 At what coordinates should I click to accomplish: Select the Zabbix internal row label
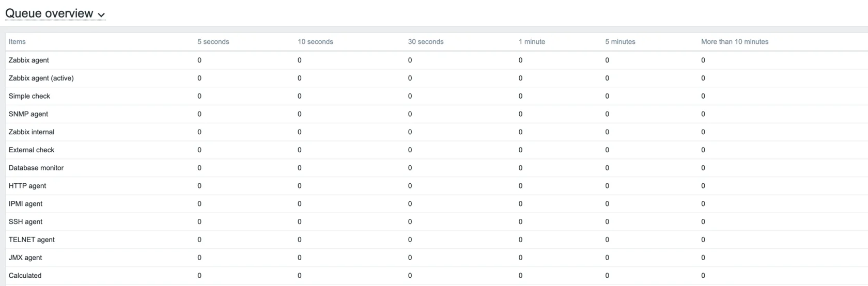tap(32, 132)
